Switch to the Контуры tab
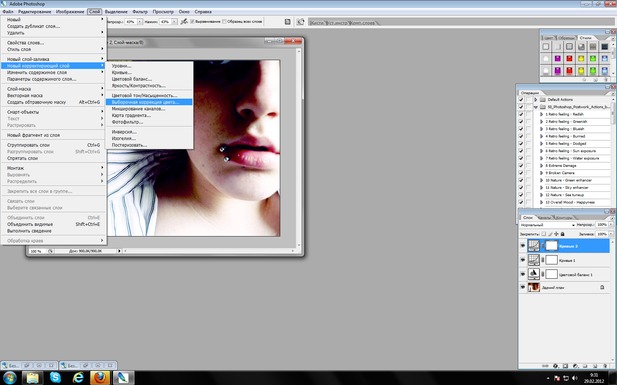The width and height of the screenshot is (617, 385). click(x=564, y=217)
